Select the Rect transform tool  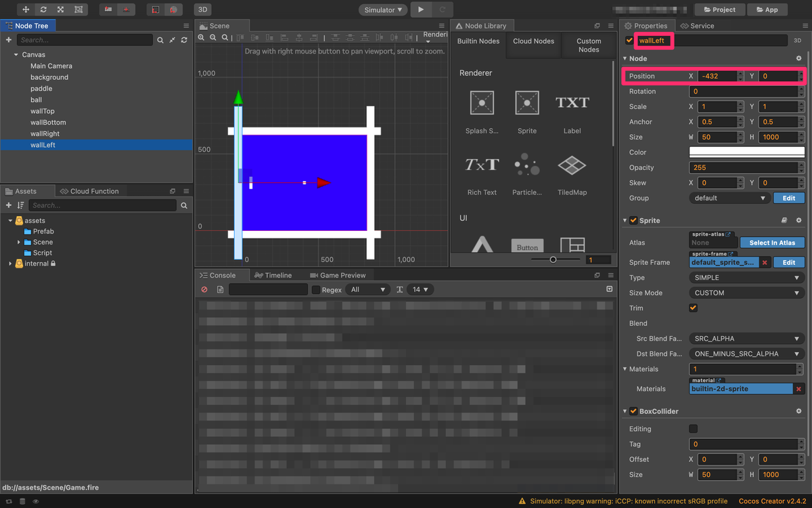click(x=78, y=9)
